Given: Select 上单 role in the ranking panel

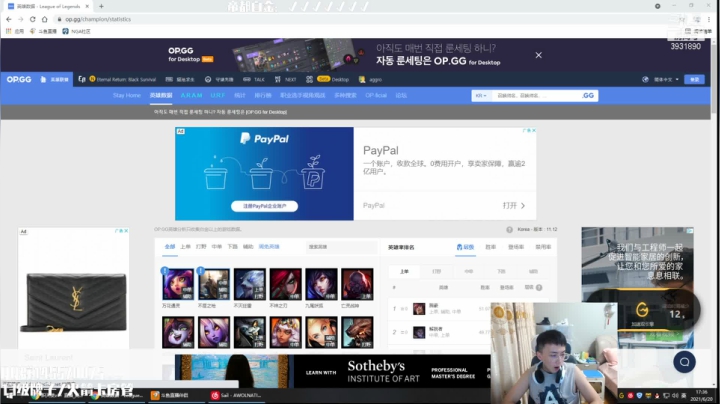Looking at the screenshot, I should point(404,271).
